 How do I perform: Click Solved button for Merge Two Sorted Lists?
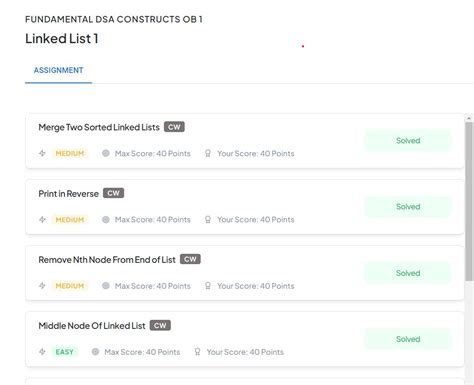[x=408, y=141]
